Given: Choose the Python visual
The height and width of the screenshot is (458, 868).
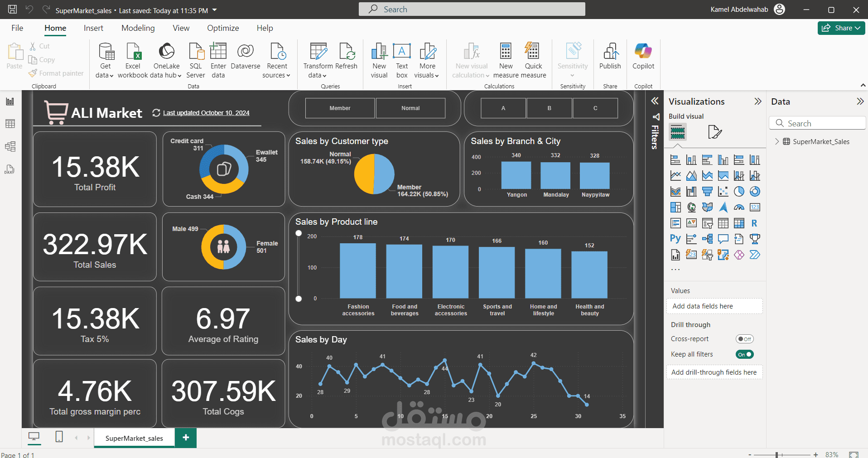Looking at the screenshot, I should click(675, 239).
